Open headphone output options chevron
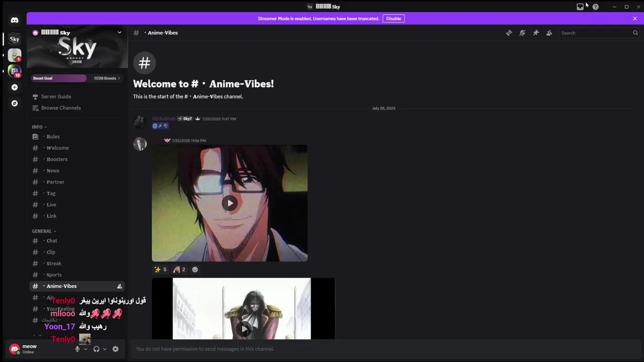The height and width of the screenshot is (362, 644). [x=105, y=349]
